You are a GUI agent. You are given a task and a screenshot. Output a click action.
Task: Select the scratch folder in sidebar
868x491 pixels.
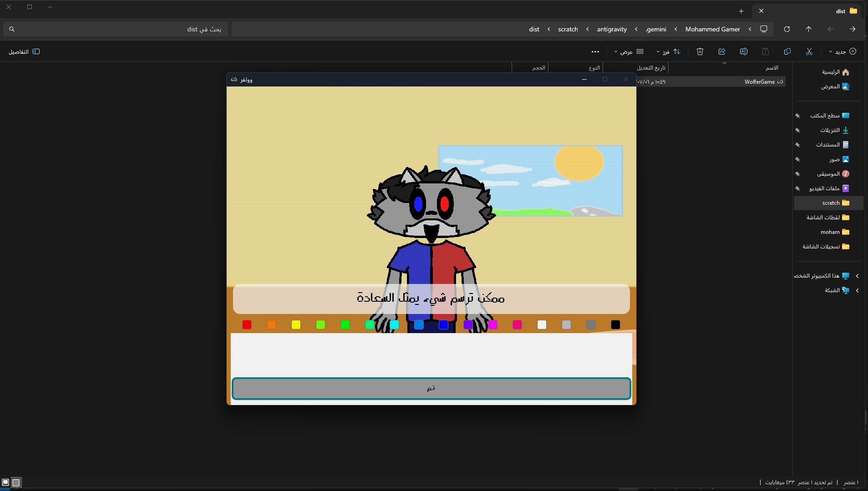pos(829,203)
